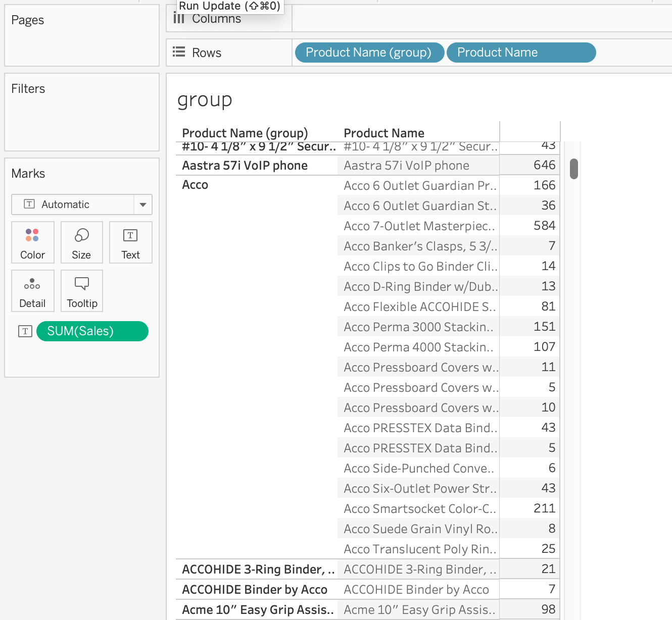Click the Columns shelf icon

pos(179,18)
